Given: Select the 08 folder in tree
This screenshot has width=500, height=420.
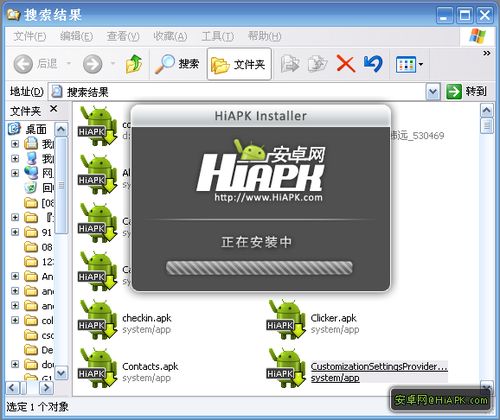Looking at the screenshot, I should tap(39, 247).
